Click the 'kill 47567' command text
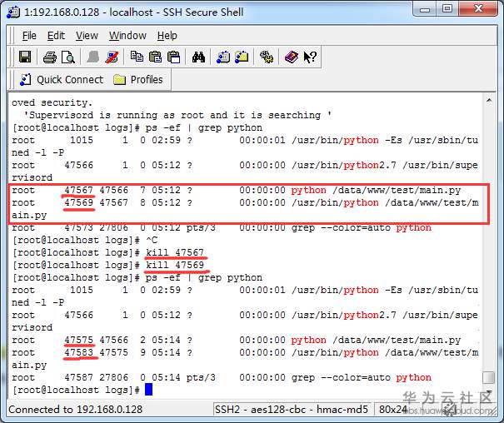The height and width of the screenshot is (423, 504). tap(175, 252)
